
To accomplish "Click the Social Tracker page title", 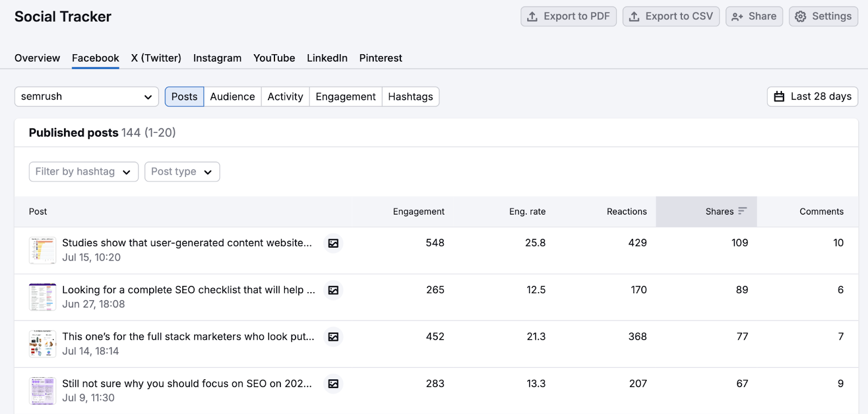I will [63, 17].
